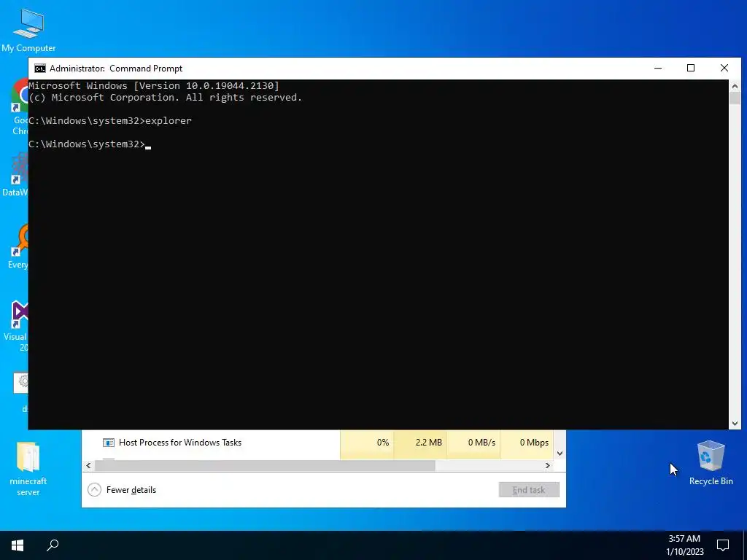Viewport: 747px width, 560px height.
Task: Maximize the Command Prompt window
Action: pos(691,68)
